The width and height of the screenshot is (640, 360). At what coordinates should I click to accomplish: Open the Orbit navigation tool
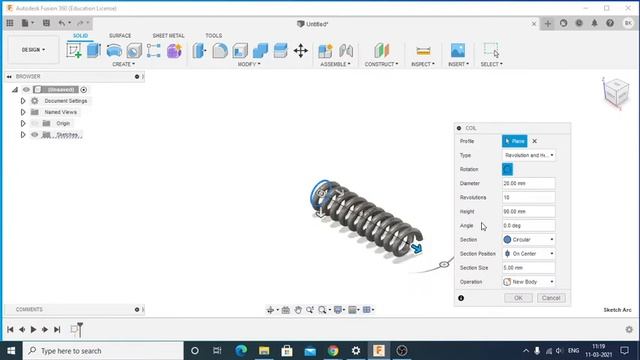270,310
